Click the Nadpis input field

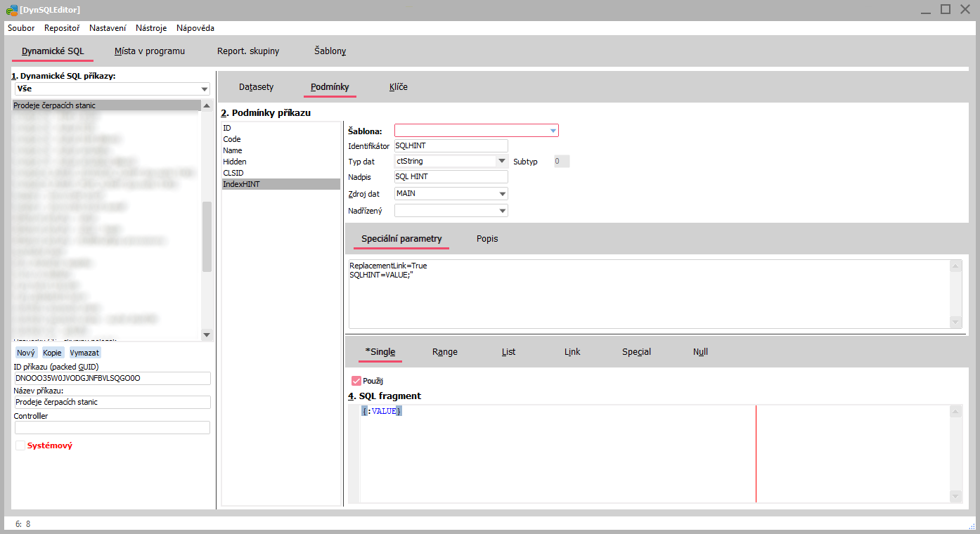[x=451, y=177]
